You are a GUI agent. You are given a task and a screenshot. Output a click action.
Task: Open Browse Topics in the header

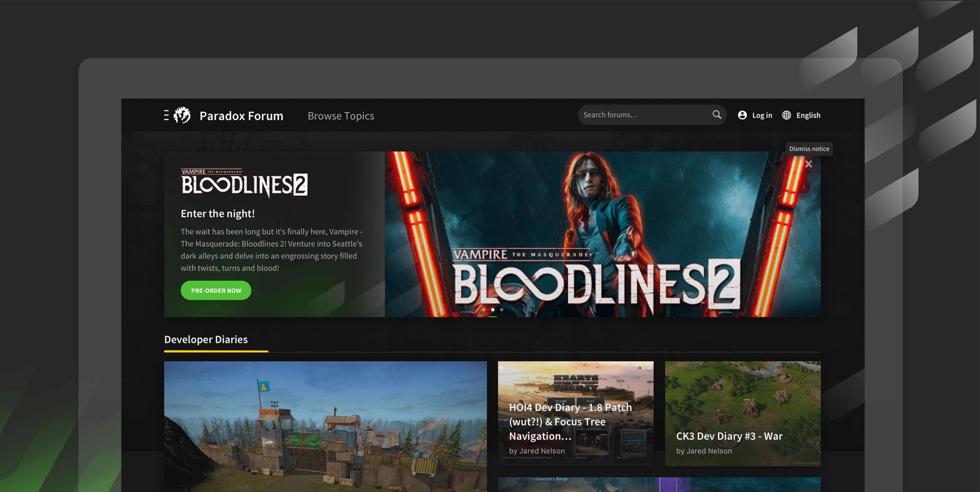click(340, 116)
